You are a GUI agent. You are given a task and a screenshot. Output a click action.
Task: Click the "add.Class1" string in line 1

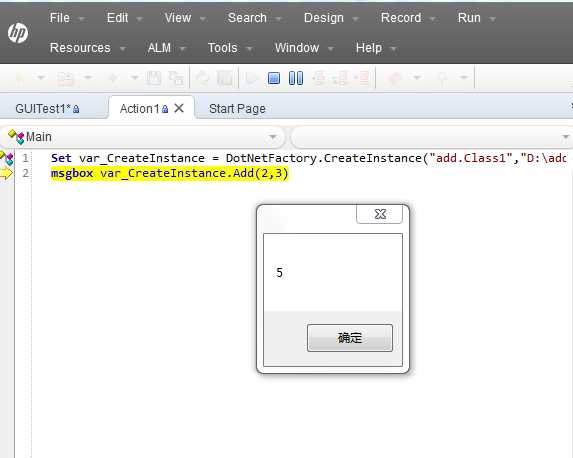472,158
